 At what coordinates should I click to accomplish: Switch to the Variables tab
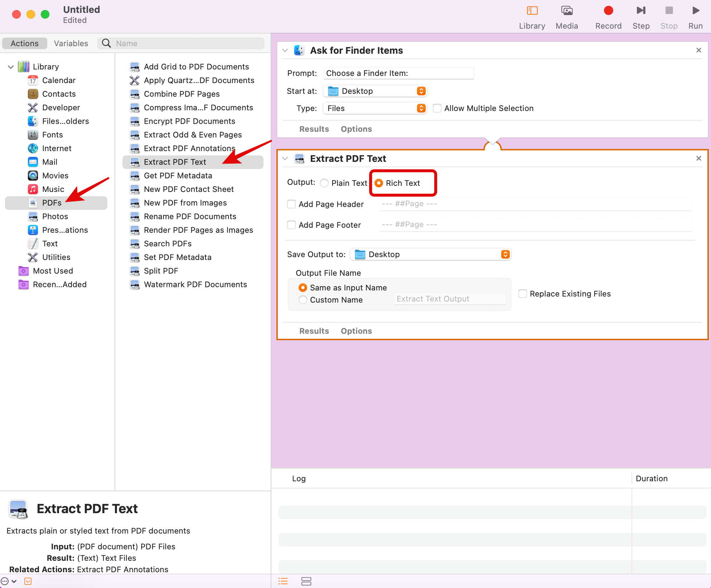pyautogui.click(x=71, y=43)
